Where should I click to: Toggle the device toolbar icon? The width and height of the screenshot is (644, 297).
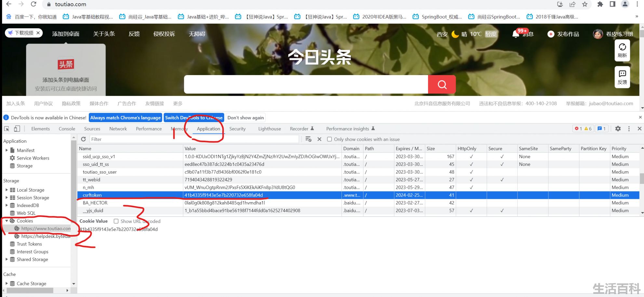point(17,129)
